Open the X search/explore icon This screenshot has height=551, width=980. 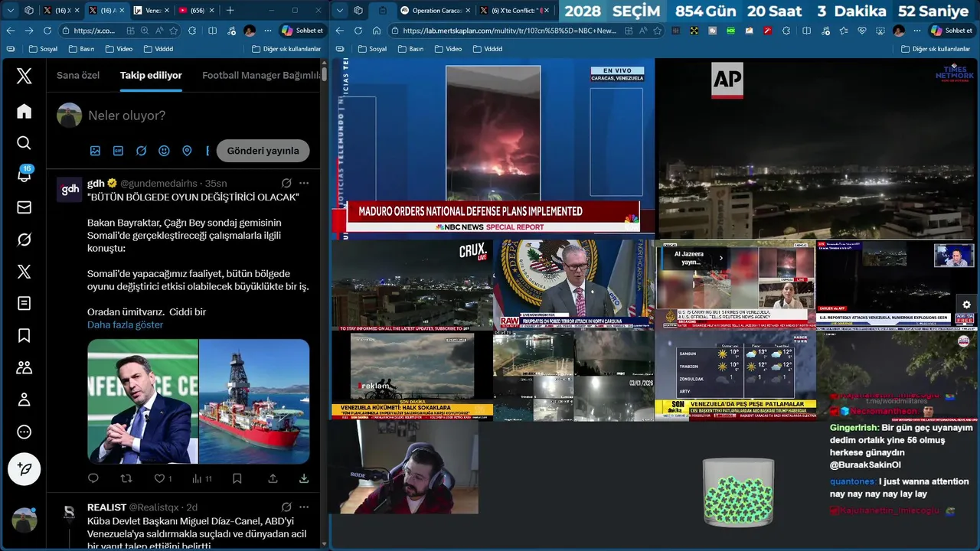tap(24, 143)
